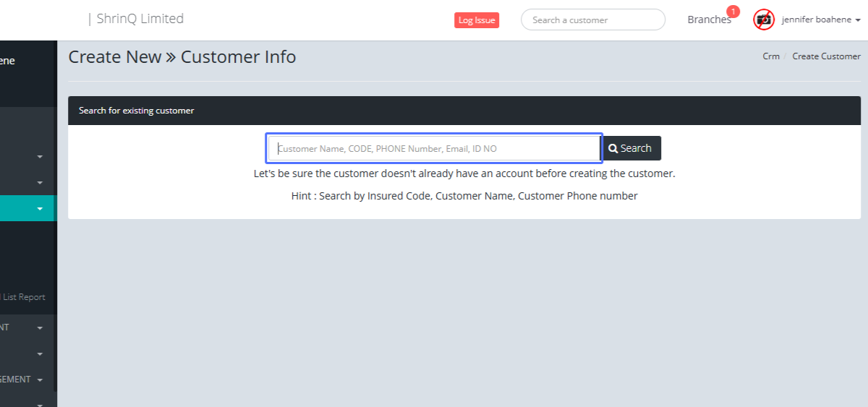
Task: Click the Log Issue button
Action: 476,20
